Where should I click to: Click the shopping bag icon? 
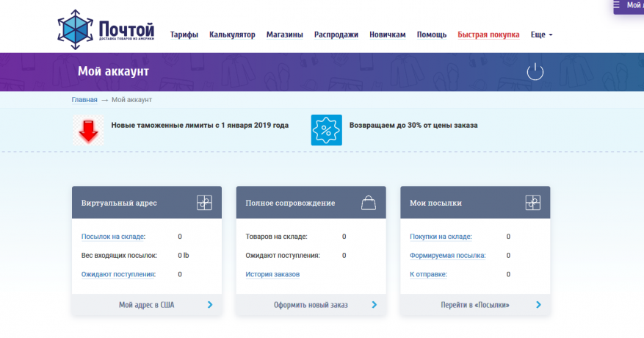[369, 203]
